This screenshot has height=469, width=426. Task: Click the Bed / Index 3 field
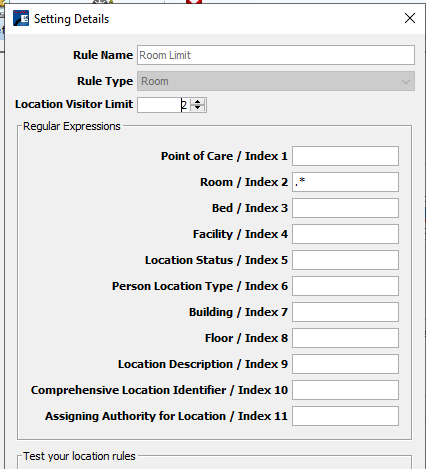[x=345, y=208]
